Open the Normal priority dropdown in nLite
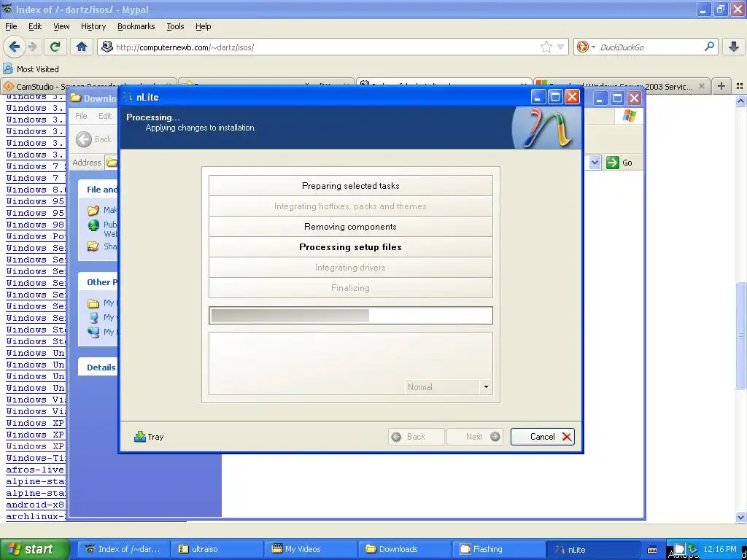The image size is (747, 560). tap(486, 386)
